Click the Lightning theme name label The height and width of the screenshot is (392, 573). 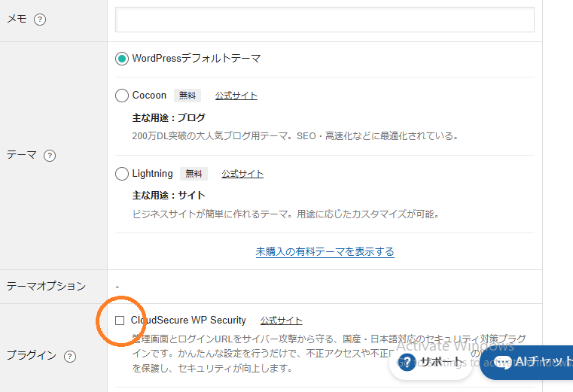click(x=152, y=174)
